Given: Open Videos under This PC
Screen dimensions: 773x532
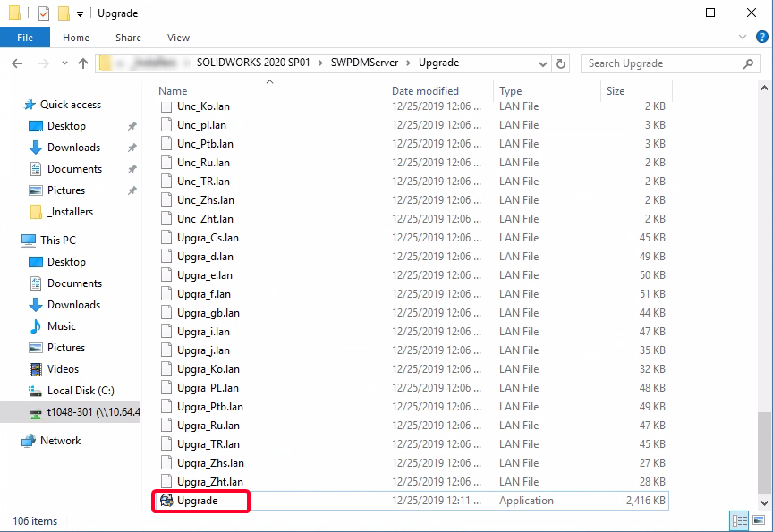Looking at the screenshot, I should (x=63, y=369).
